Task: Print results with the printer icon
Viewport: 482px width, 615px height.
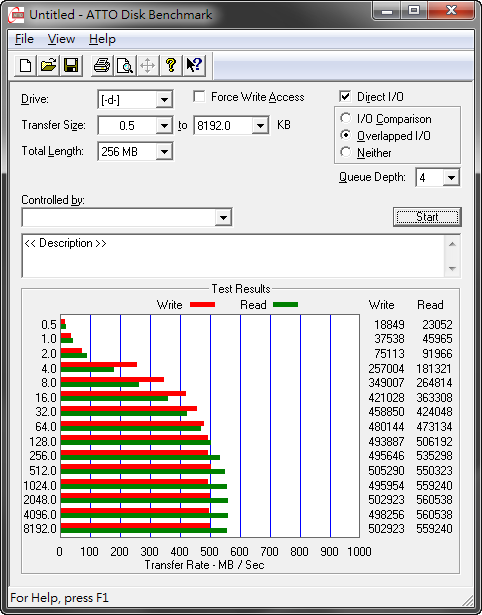Action: tap(102, 65)
